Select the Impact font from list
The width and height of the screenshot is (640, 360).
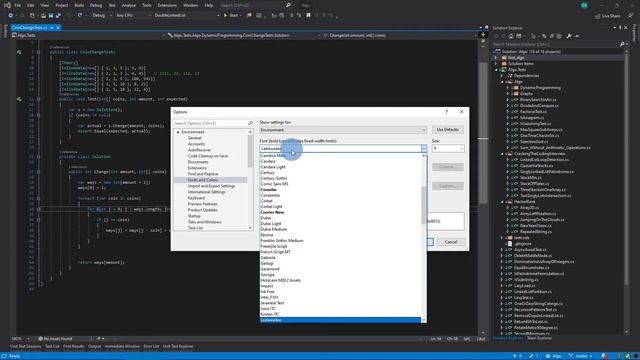267,286
